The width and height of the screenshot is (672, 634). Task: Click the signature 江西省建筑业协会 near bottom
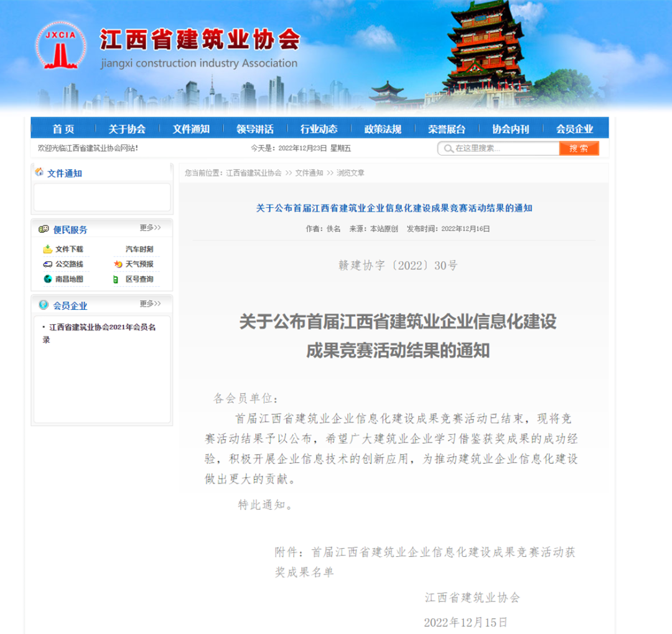[x=472, y=597]
